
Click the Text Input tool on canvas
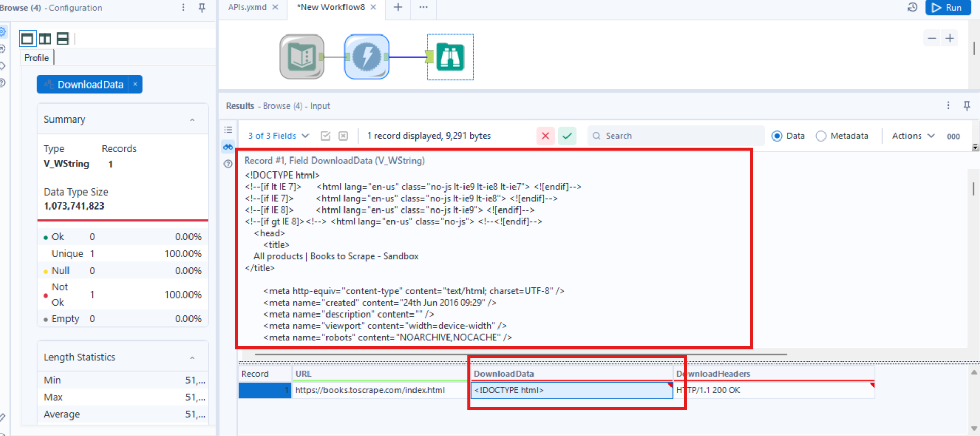pos(302,57)
